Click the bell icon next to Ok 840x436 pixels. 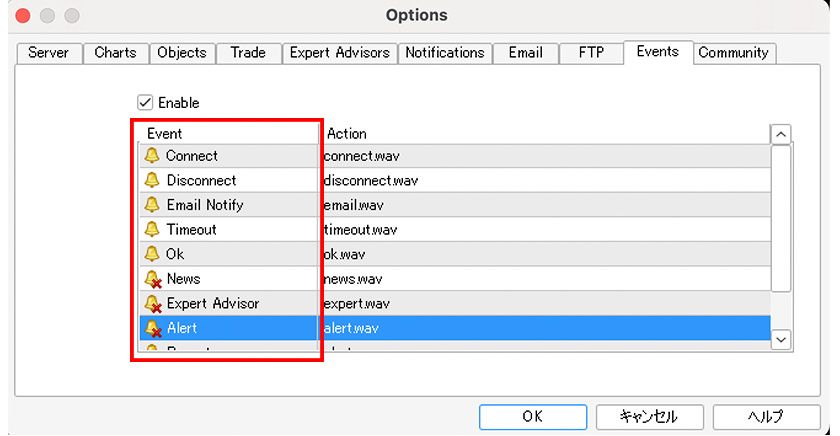(152, 254)
